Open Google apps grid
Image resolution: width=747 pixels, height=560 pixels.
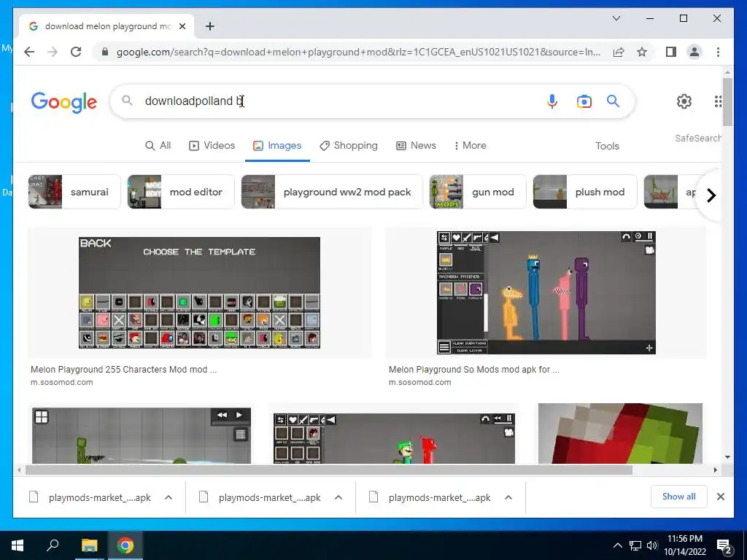point(718,101)
